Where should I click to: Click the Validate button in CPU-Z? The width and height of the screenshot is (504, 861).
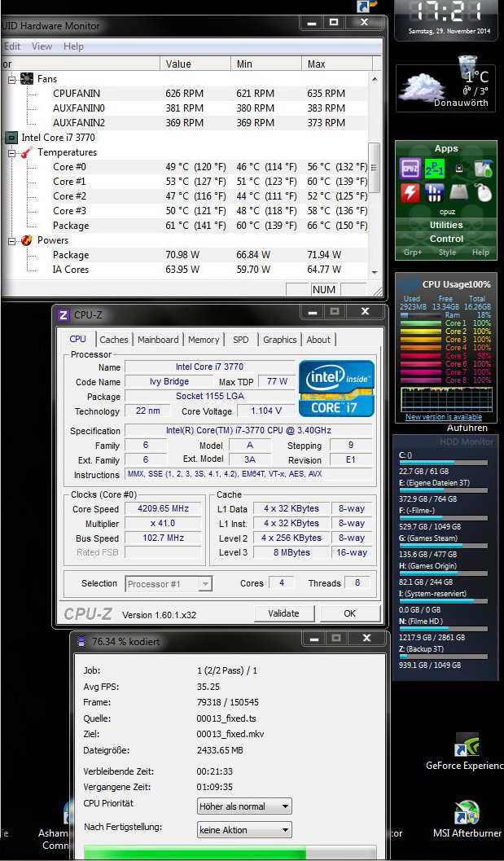point(284,613)
